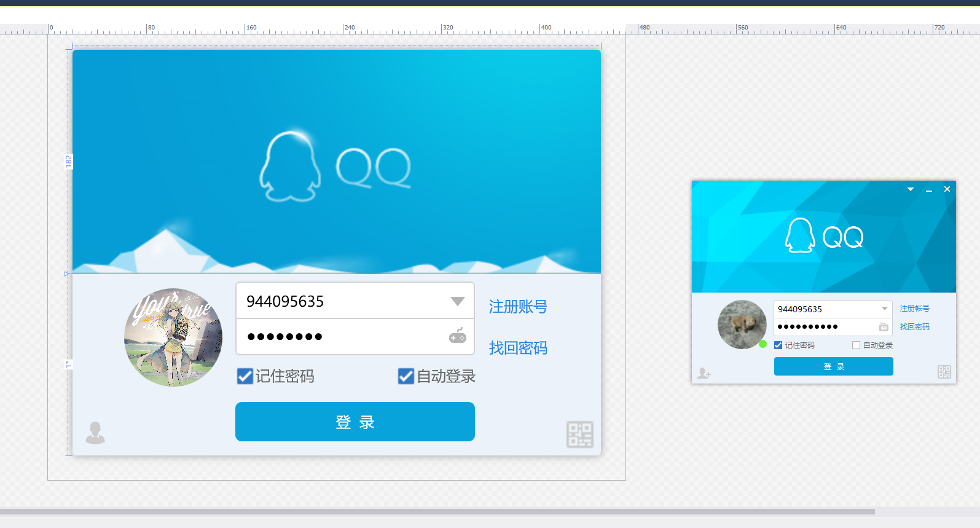Expand the account dropdown in the large mockup
980x528 pixels.
[458, 301]
